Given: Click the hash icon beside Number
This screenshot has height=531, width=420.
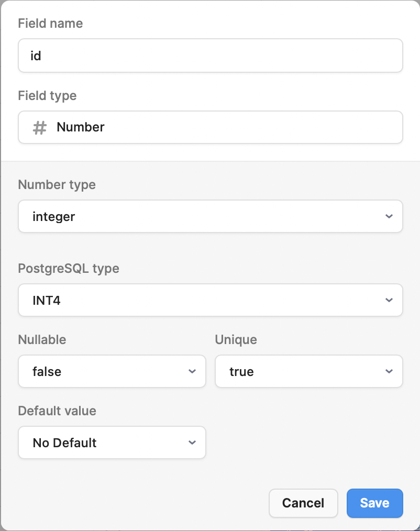Looking at the screenshot, I should tap(40, 128).
